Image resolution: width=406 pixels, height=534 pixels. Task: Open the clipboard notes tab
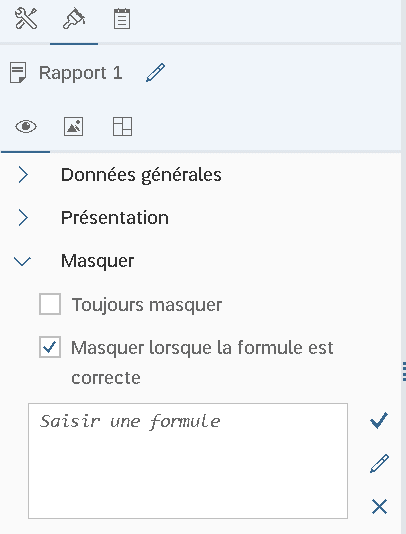pyautogui.click(x=122, y=19)
